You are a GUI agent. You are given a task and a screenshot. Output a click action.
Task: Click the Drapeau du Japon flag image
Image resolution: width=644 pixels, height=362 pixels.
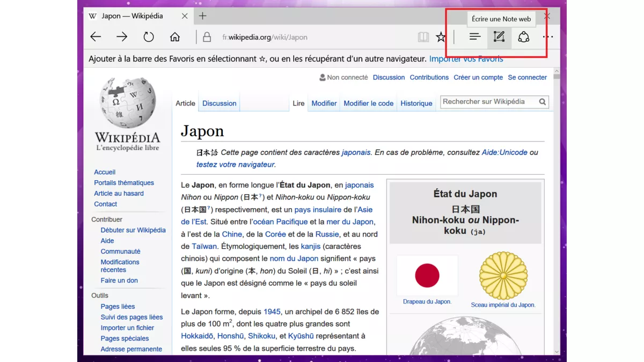point(427,276)
